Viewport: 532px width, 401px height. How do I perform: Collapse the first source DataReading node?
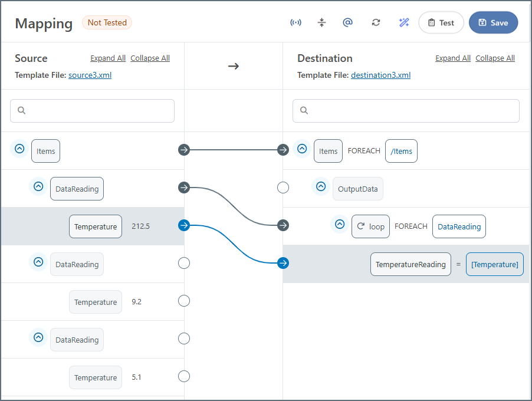tap(38, 187)
